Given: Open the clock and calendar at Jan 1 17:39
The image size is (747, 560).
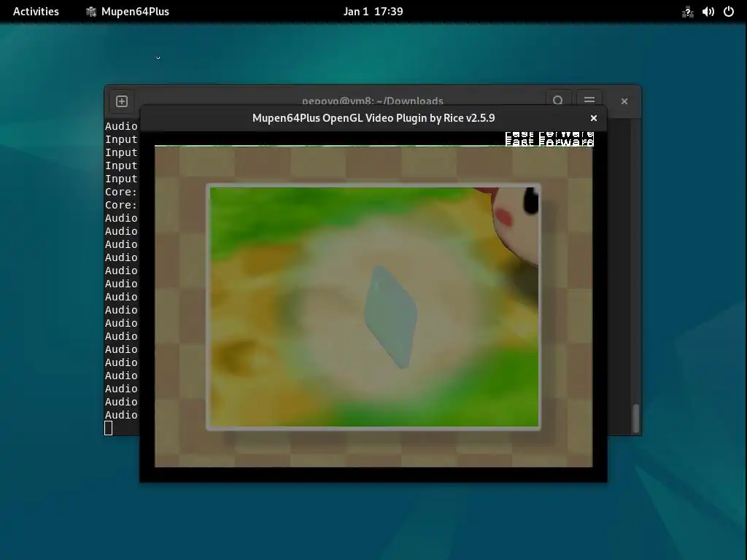Looking at the screenshot, I should point(373,12).
